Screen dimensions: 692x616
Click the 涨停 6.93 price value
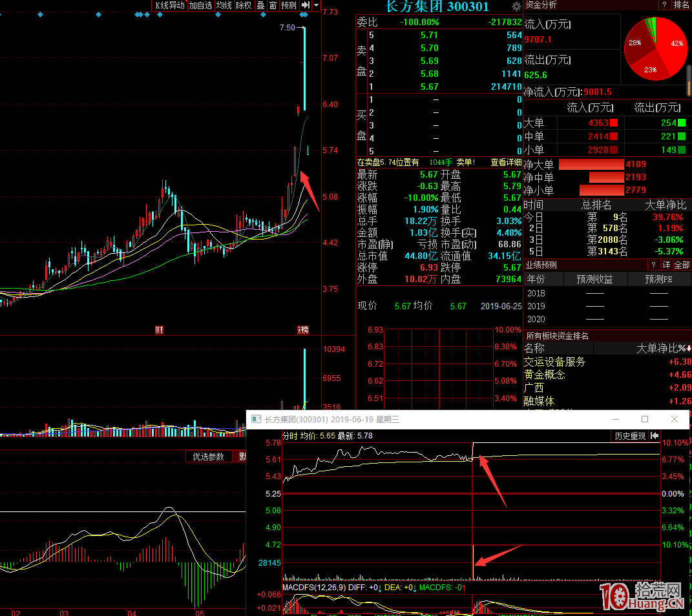(x=428, y=268)
